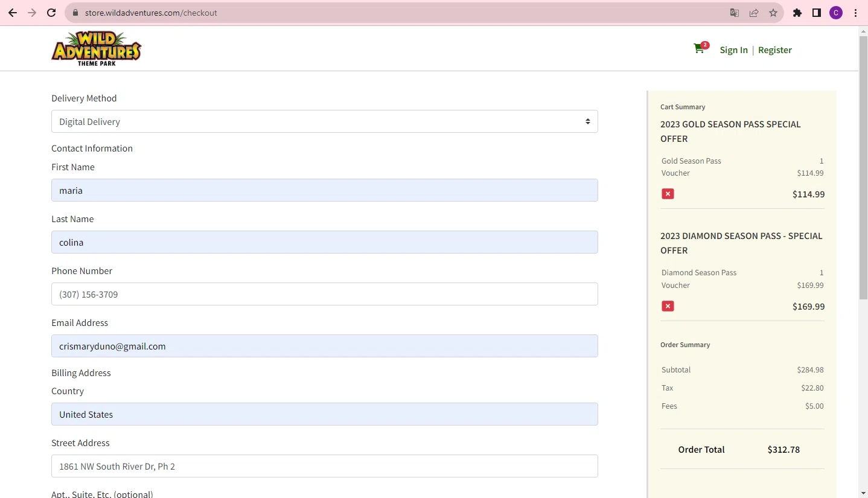The width and height of the screenshot is (868, 498).
Task: Click the 2023 Diamond Season Pass title
Action: coord(741,243)
